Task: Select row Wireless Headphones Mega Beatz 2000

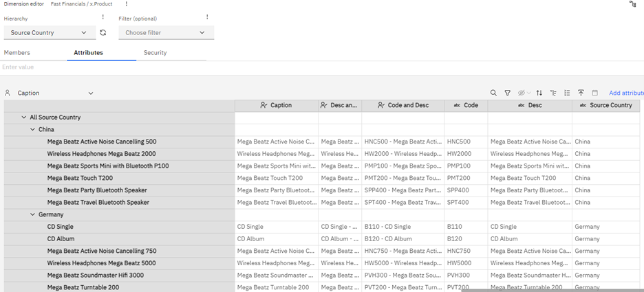Action: 120,154
